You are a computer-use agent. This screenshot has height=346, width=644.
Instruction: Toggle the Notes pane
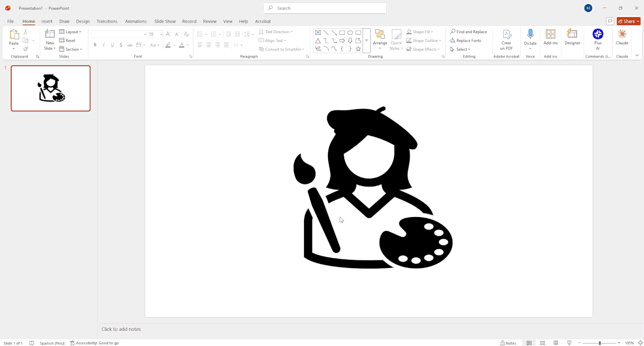coord(508,343)
